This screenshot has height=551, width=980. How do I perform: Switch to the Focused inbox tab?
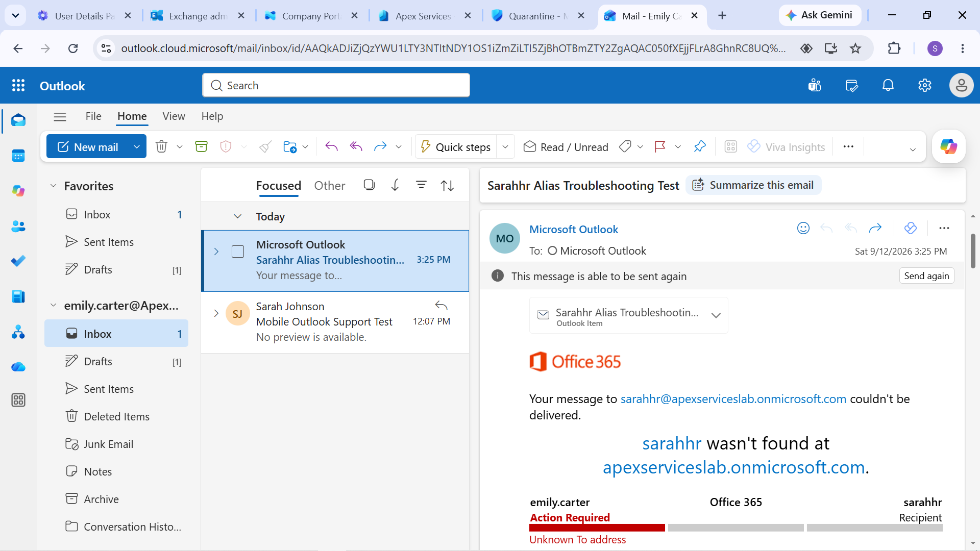click(x=279, y=186)
